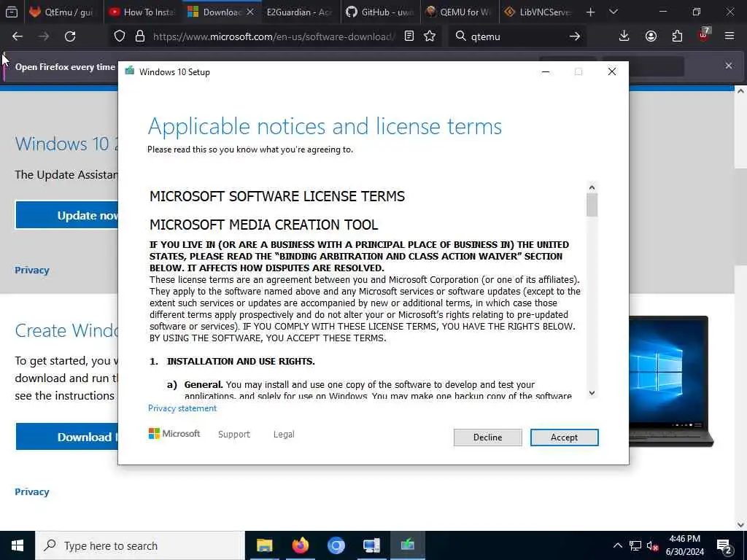Click the tracking protection shield icon

click(120, 36)
